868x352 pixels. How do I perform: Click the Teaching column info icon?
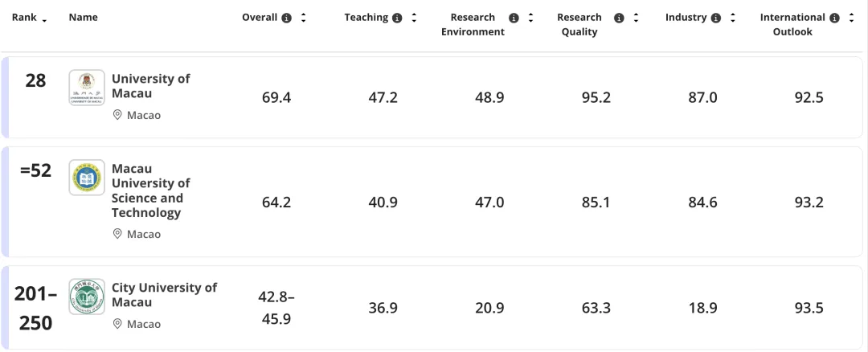(x=397, y=18)
